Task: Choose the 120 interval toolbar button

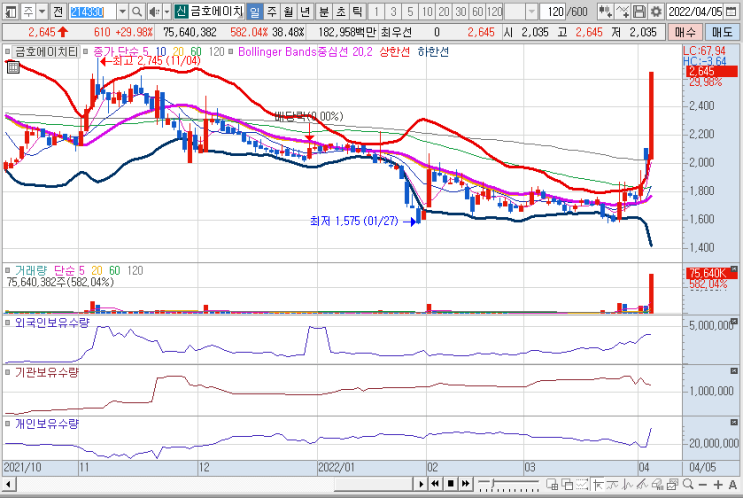Action: coord(494,11)
